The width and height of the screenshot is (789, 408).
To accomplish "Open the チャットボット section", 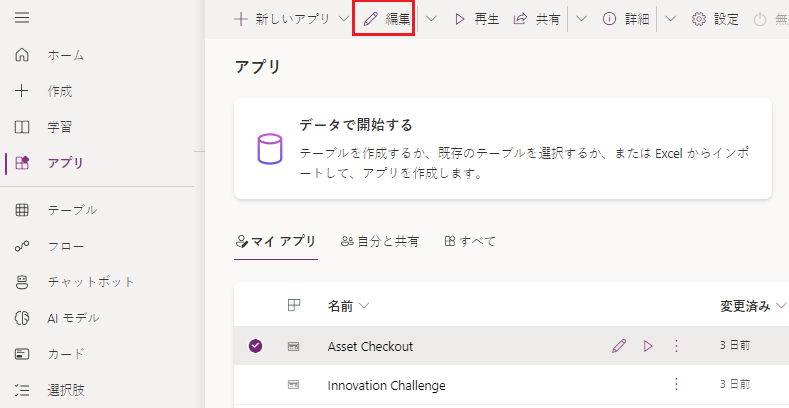I will pyautogui.click(x=91, y=282).
